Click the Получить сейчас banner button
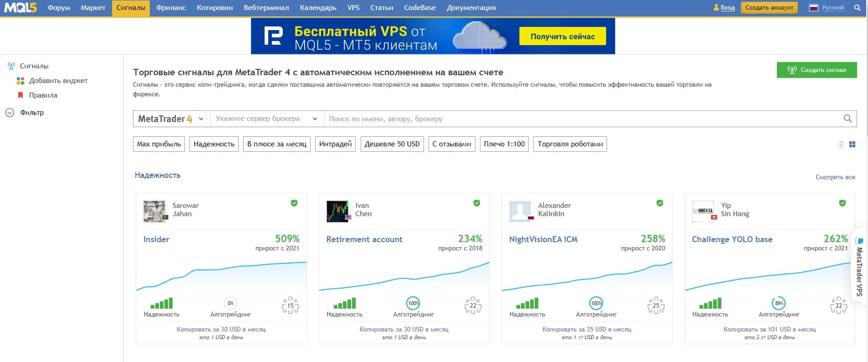Viewport: 868px width, 362px height. click(x=562, y=36)
